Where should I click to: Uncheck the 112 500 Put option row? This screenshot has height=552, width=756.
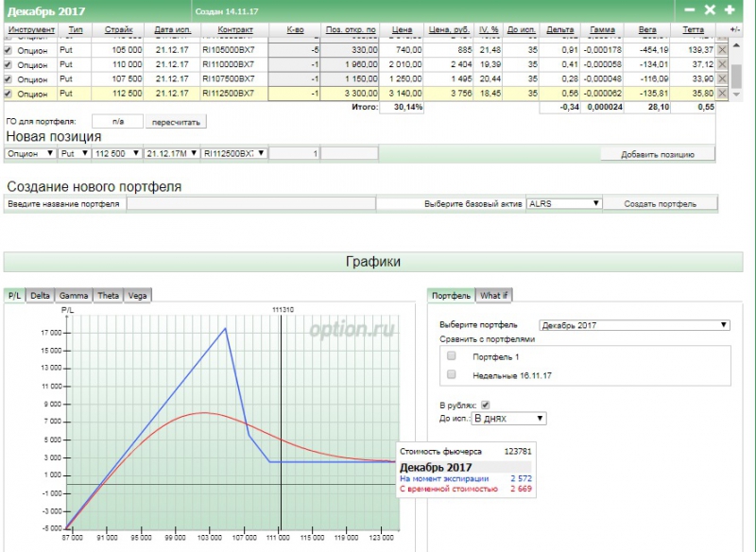pyautogui.click(x=9, y=94)
